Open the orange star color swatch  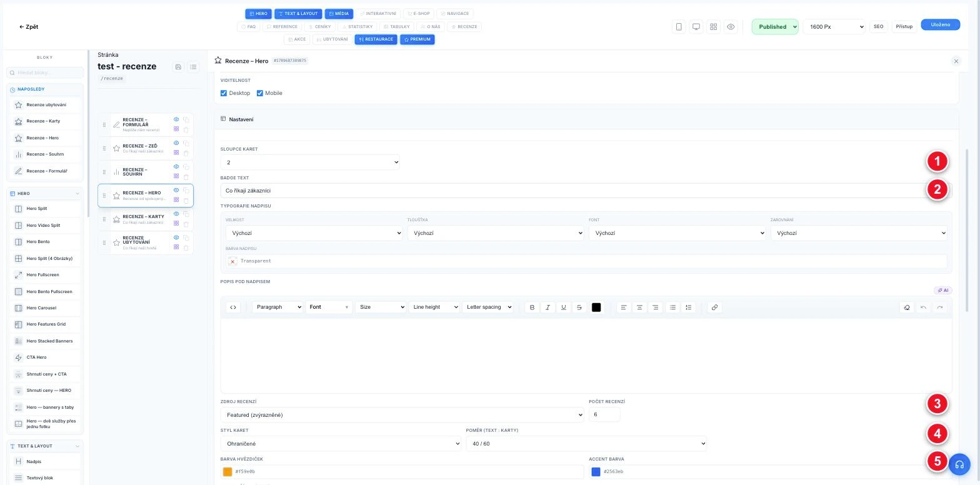tap(227, 472)
